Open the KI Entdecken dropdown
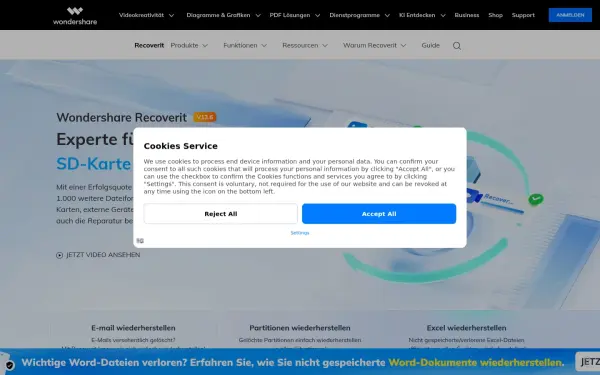This screenshot has height=375, width=600. [422, 15]
